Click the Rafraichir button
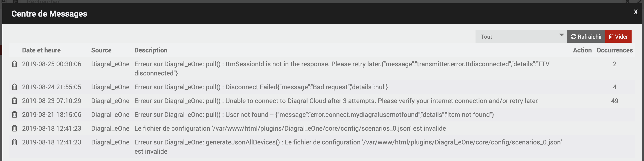The image size is (644, 161). 586,37
